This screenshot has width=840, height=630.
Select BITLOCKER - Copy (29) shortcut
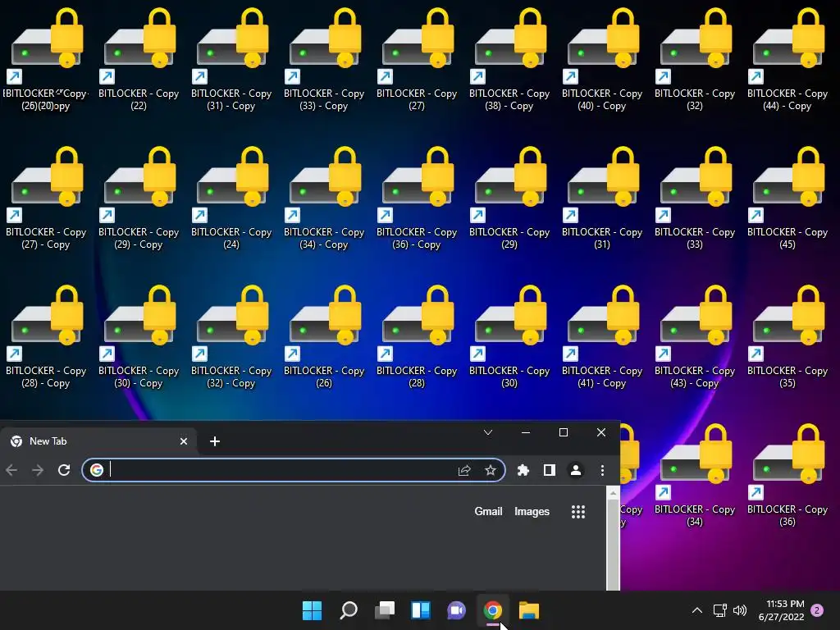pos(509,198)
